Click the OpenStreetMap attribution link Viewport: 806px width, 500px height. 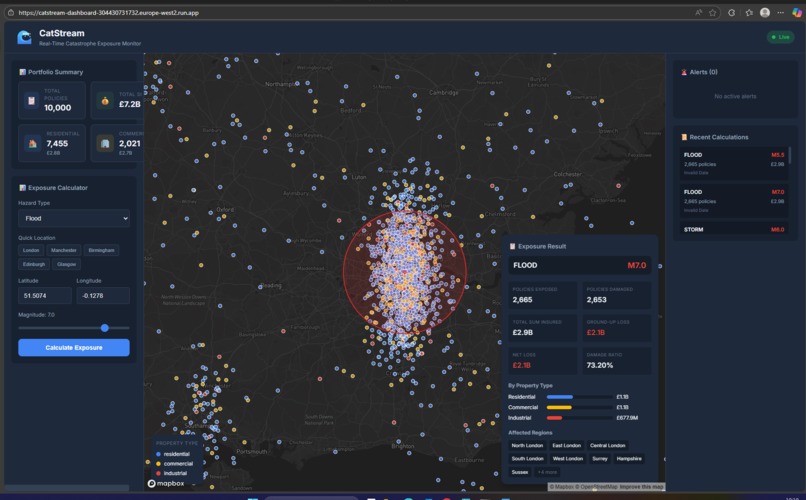pyautogui.click(x=596, y=487)
